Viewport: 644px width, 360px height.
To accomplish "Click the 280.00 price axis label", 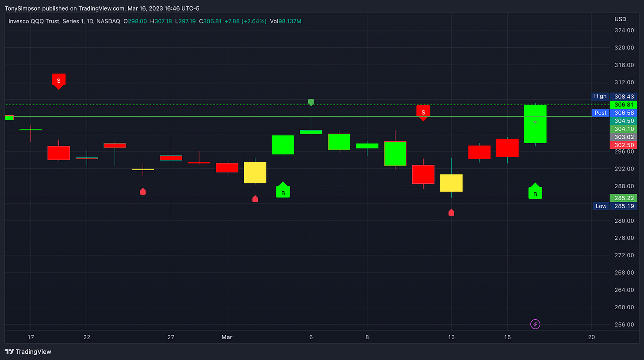I will point(624,221).
